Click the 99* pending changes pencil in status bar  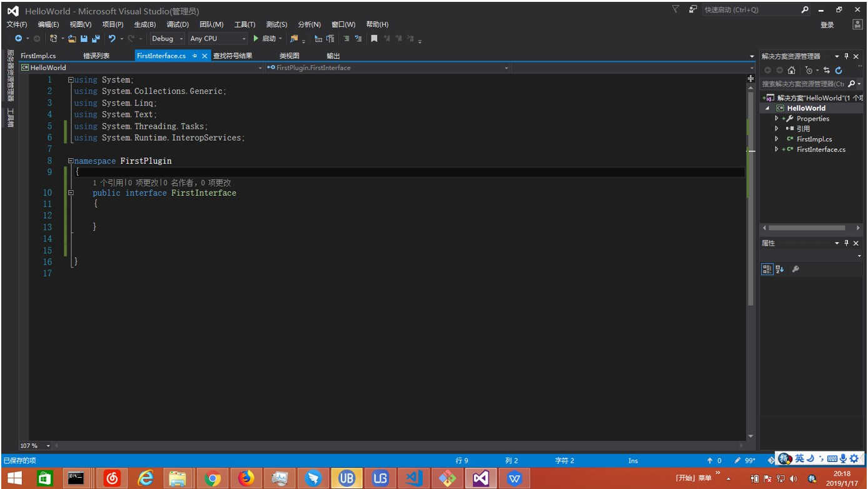745,461
